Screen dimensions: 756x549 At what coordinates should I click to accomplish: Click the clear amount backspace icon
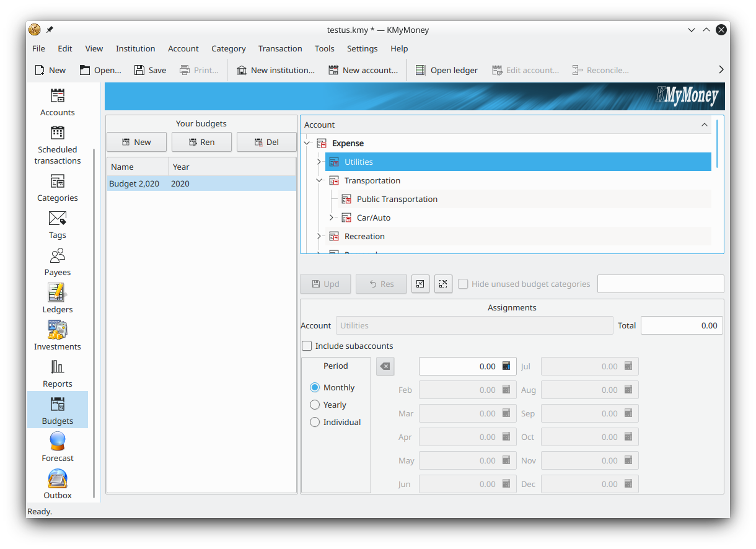click(x=385, y=366)
